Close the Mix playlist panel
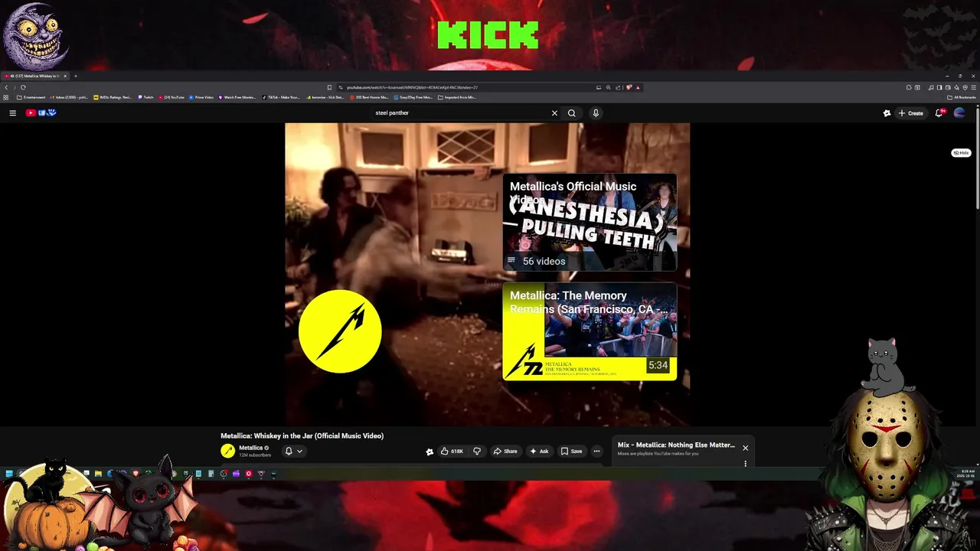The width and height of the screenshot is (980, 551). 745,448
